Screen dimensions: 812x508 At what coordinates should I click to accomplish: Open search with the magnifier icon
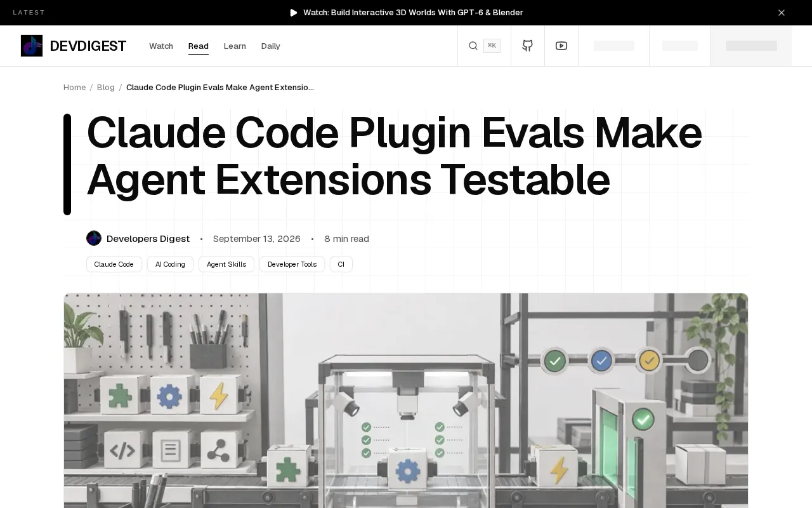click(x=473, y=46)
